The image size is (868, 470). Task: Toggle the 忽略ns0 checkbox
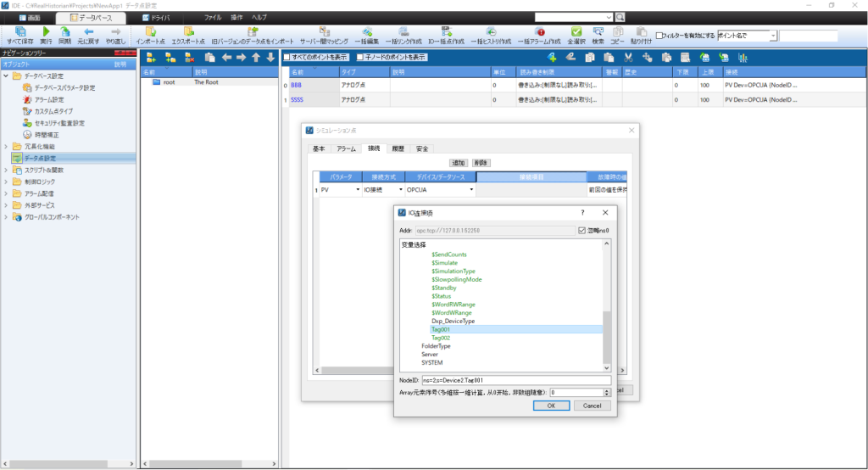point(581,231)
